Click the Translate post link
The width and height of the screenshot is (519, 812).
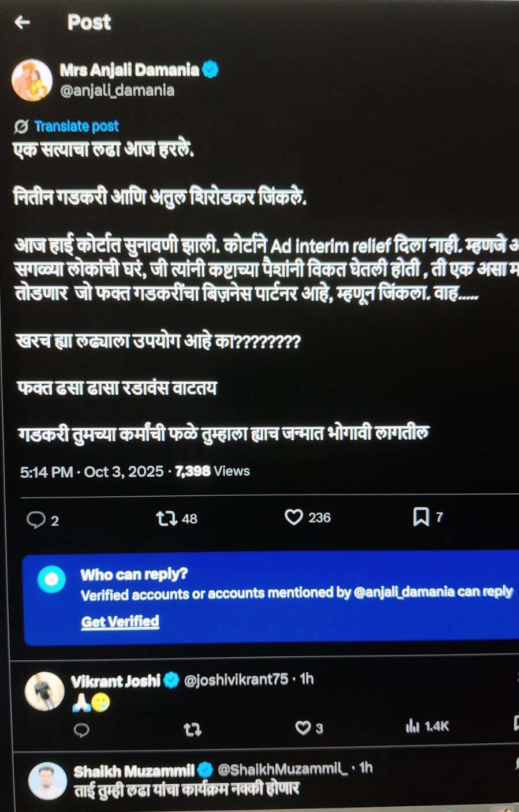(76, 126)
